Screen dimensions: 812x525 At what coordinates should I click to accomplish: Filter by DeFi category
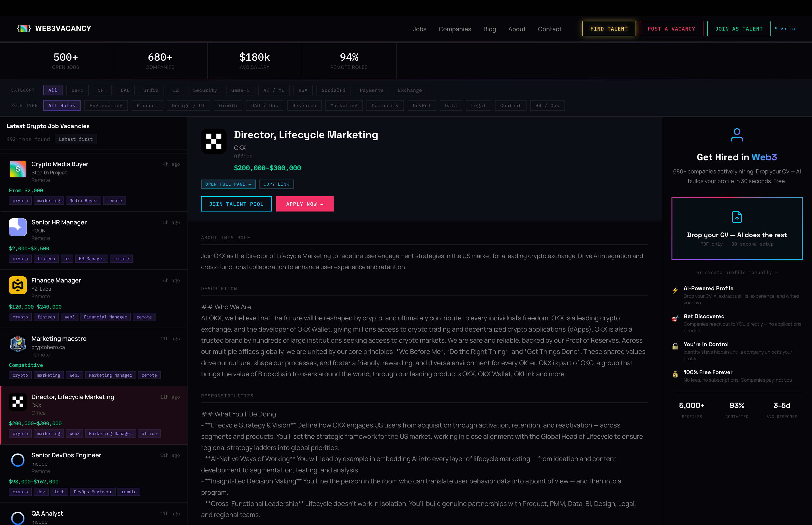(77, 90)
